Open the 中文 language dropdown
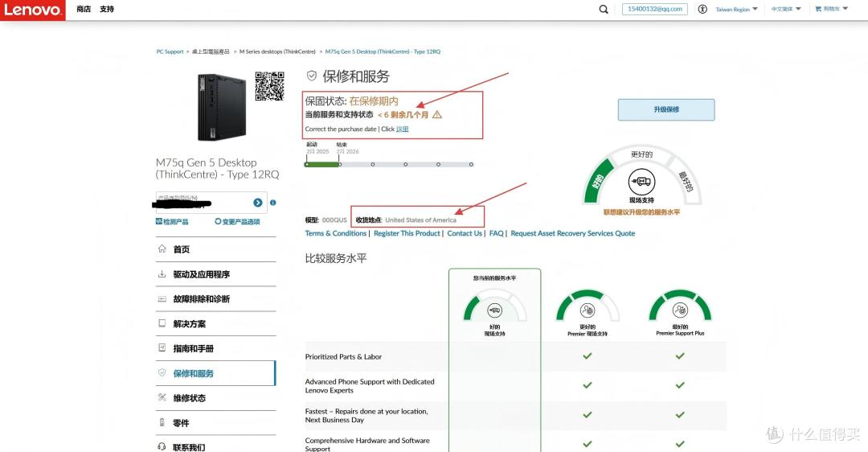Viewport: 868px width, 452px height. click(x=786, y=10)
